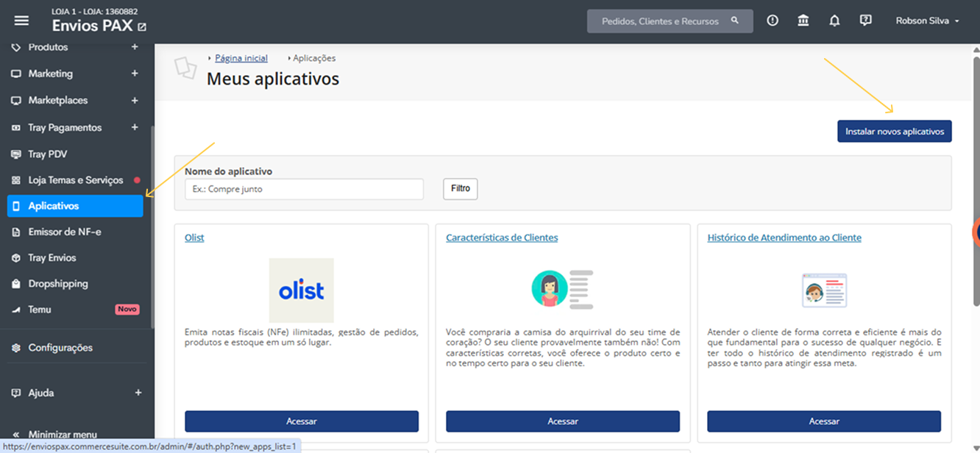Viewport: 980px width, 453px height.
Task: Open the notifications bell icon
Action: tap(834, 21)
